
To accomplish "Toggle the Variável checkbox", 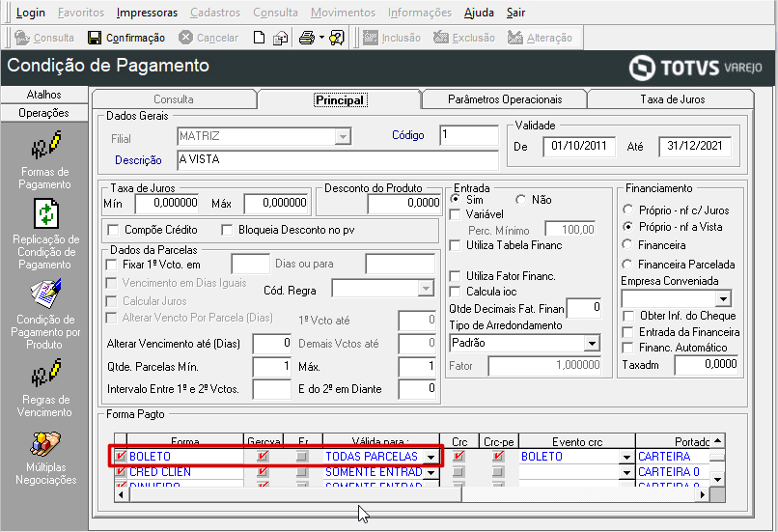I will tap(455, 214).
